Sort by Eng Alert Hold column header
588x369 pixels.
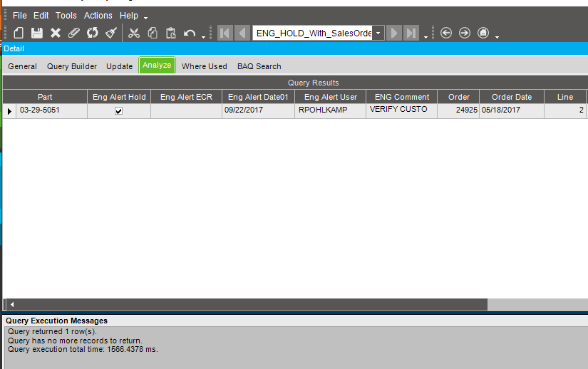coord(119,97)
